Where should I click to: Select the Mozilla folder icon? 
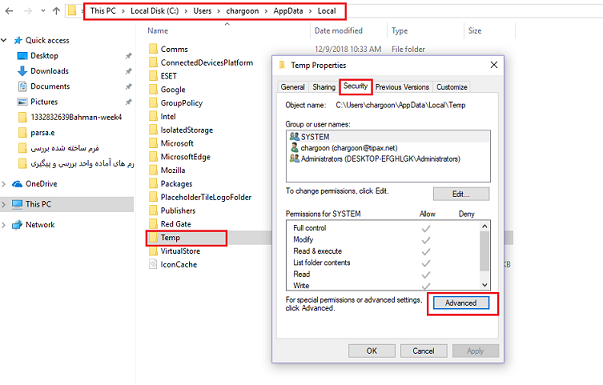[153, 170]
